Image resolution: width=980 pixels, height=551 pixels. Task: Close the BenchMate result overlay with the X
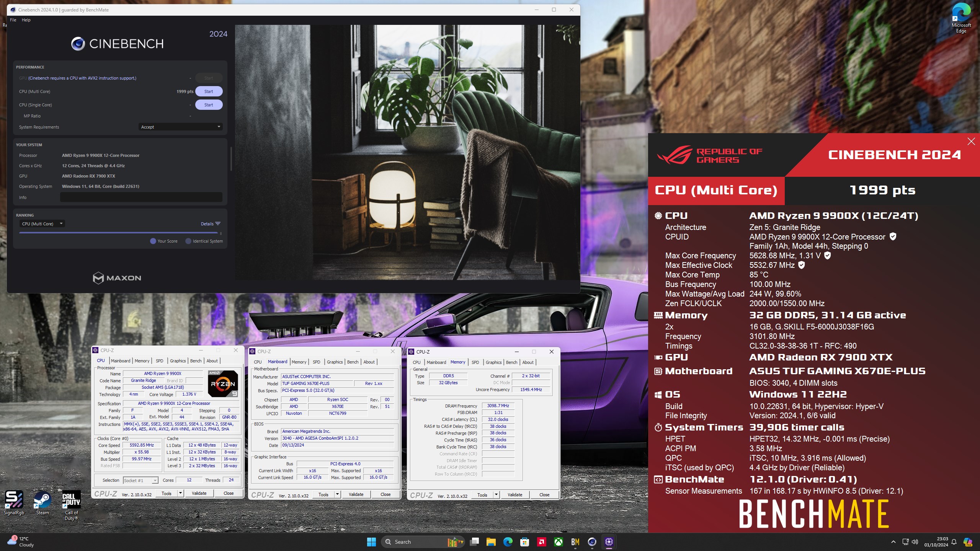coord(971,142)
